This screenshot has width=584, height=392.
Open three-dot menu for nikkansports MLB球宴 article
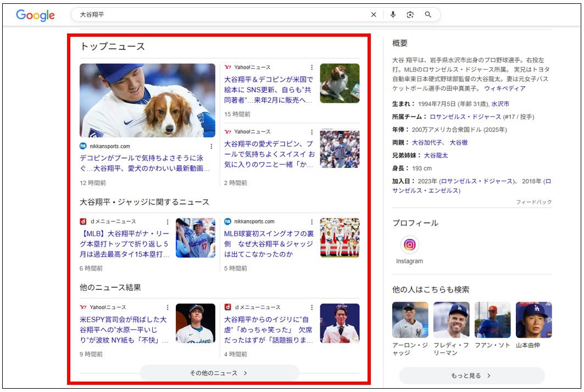[312, 222]
